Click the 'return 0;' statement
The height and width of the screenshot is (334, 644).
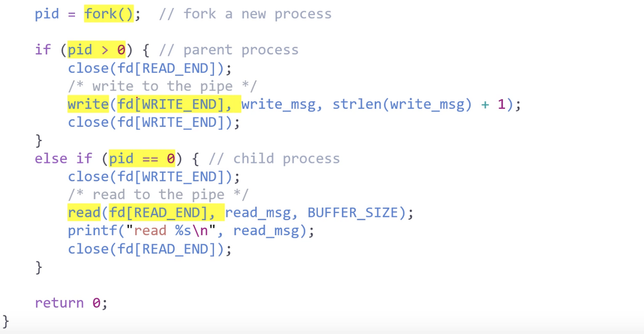point(71,303)
